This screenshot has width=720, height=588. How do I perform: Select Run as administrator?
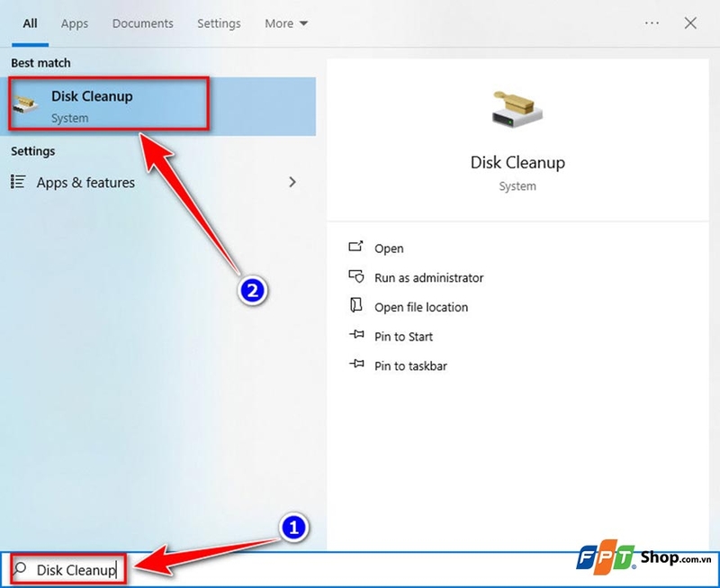pos(429,278)
